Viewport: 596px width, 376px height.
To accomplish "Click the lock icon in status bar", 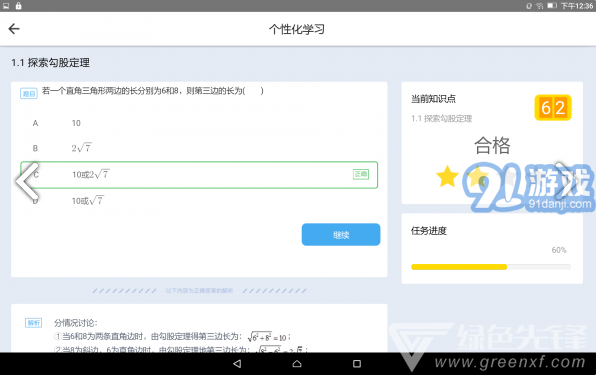I will pos(18,6).
